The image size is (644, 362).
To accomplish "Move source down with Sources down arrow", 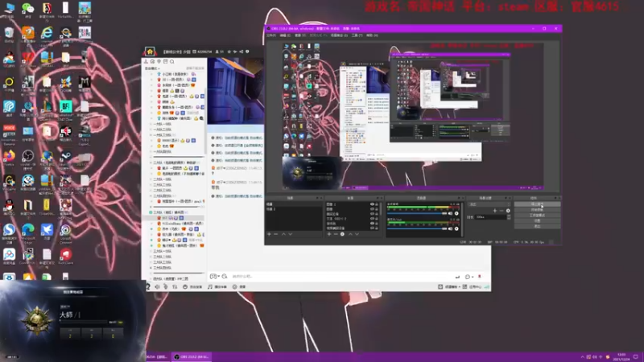I will 357,234.
